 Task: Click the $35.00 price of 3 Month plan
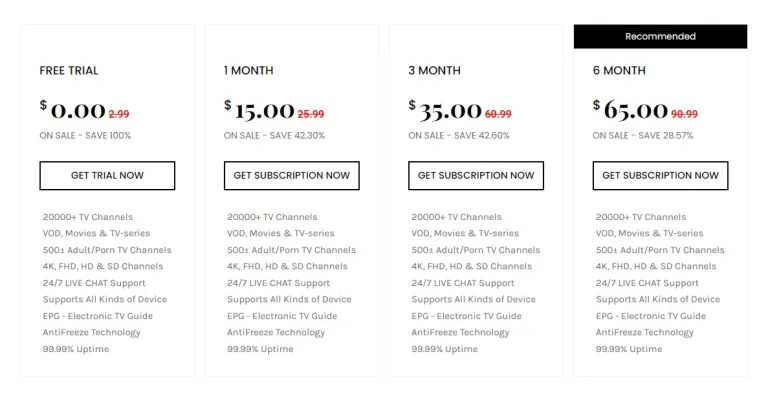coord(446,110)
